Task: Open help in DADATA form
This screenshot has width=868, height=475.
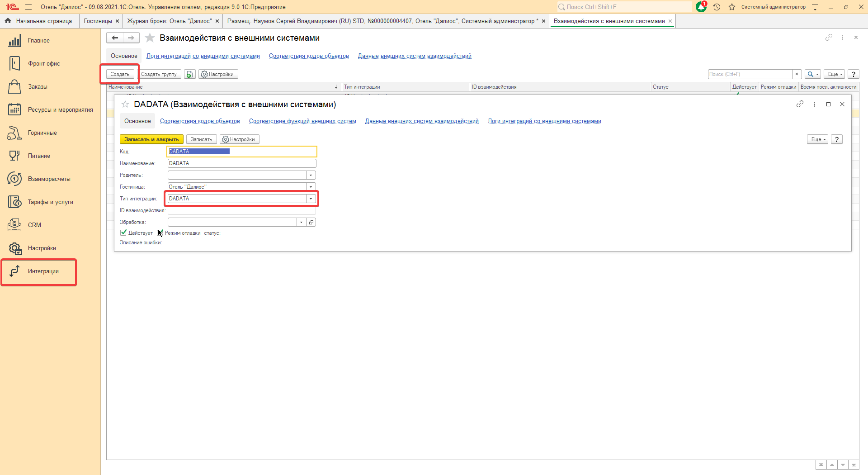Action: coord(837,139)
